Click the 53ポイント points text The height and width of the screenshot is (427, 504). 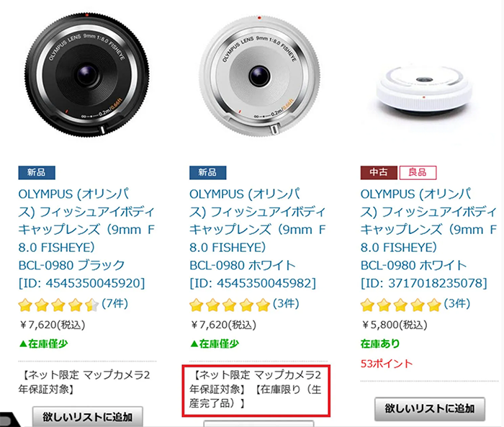[387, 364]
